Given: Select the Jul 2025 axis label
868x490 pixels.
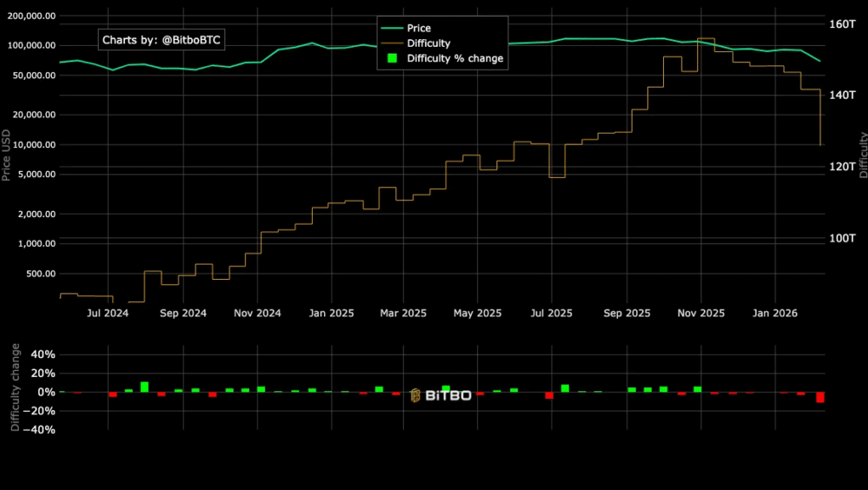Looking at the screenshot, I should click(x=551, y=313).
